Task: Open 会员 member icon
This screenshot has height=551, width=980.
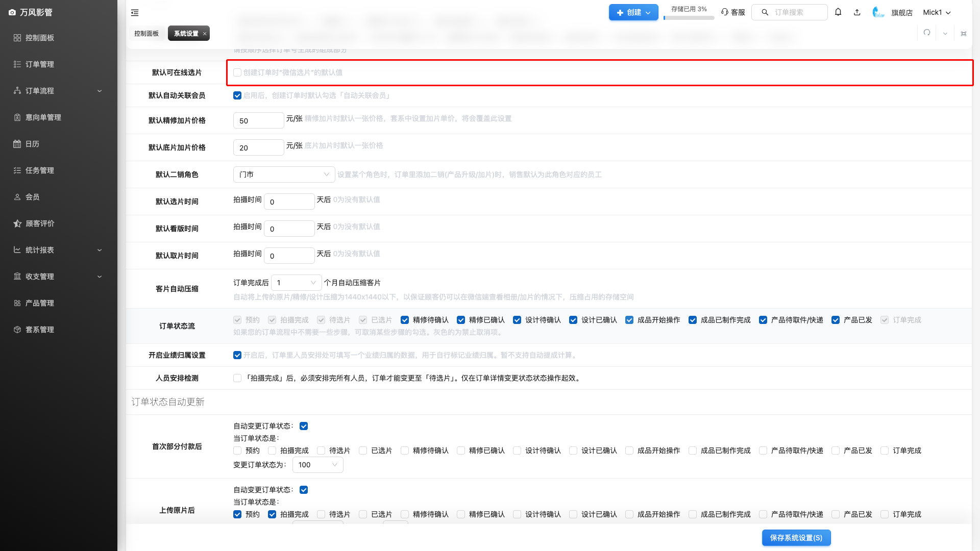Action: [x=17, y=197]
